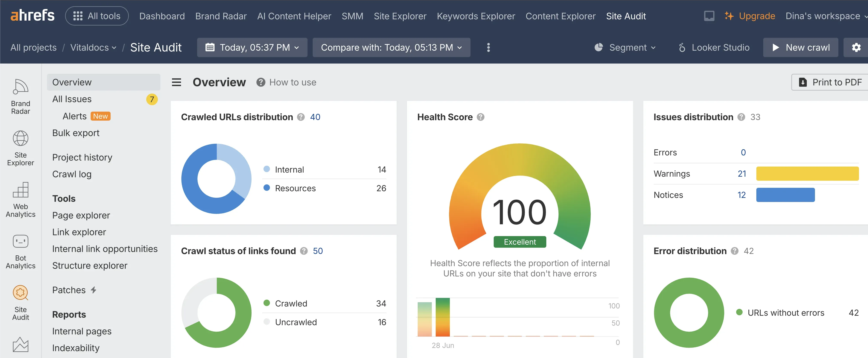Image resolution: width=868 pixels, height=358 pixels.
Task: Click Notices count 12
Action: [741, 195]
